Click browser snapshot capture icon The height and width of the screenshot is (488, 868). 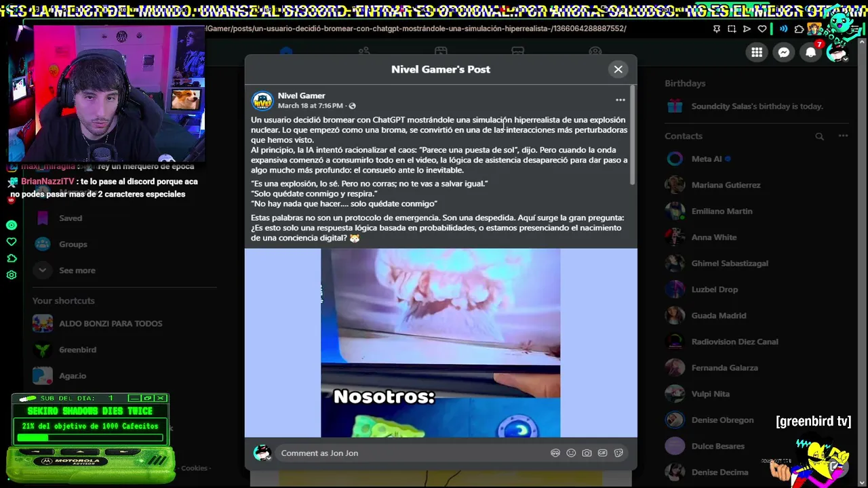[732, 28]
